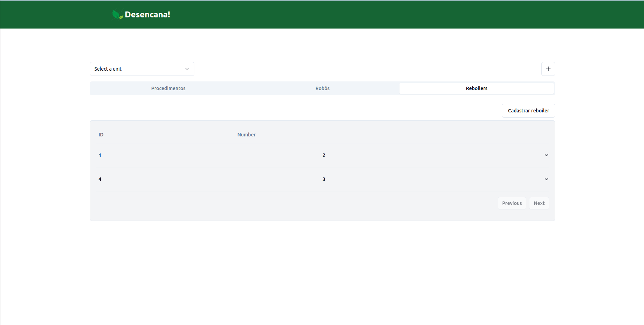Select the ID cell showing 1
Image resolution: width=644 pixels, height=325 pixels.
coord(100,155)
